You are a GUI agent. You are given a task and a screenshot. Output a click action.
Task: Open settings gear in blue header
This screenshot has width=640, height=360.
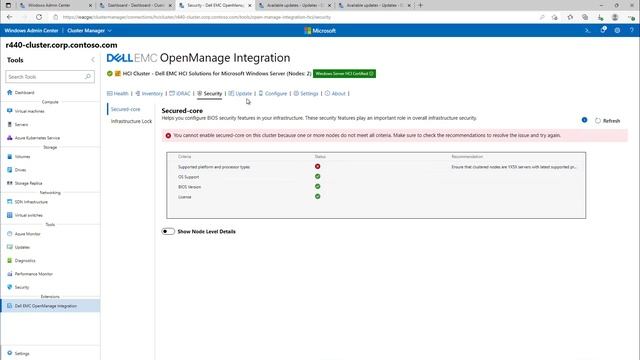point(617,31)
